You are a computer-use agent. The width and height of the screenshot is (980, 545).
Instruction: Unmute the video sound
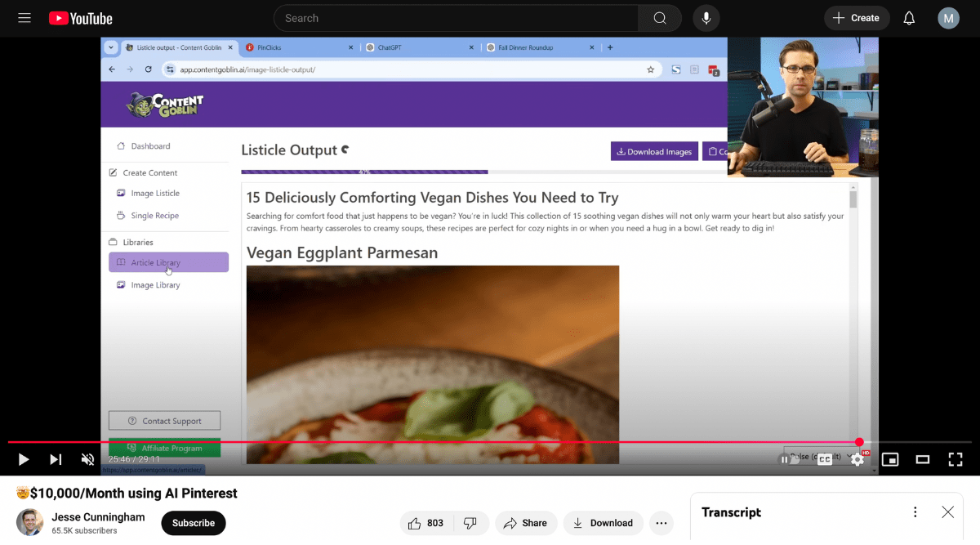click(x=88, y=459)
